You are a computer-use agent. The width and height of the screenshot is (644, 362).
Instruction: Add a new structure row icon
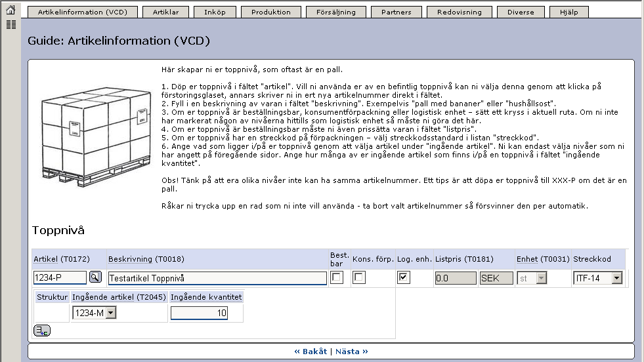click(x=42, y=331)
